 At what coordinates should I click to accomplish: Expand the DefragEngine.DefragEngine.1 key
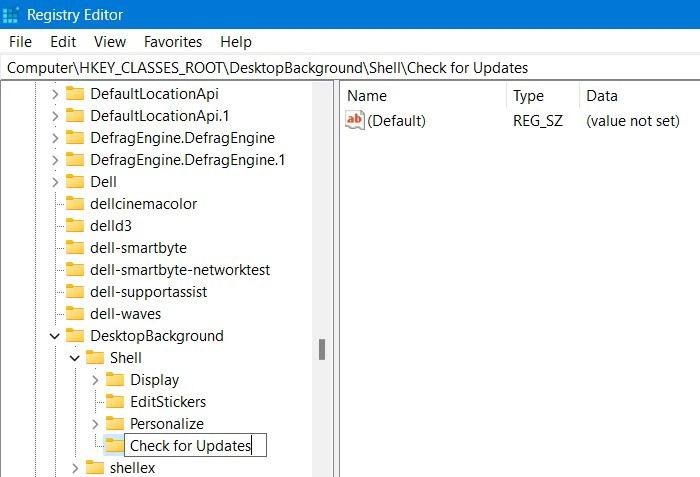click(x=55, y=160)
